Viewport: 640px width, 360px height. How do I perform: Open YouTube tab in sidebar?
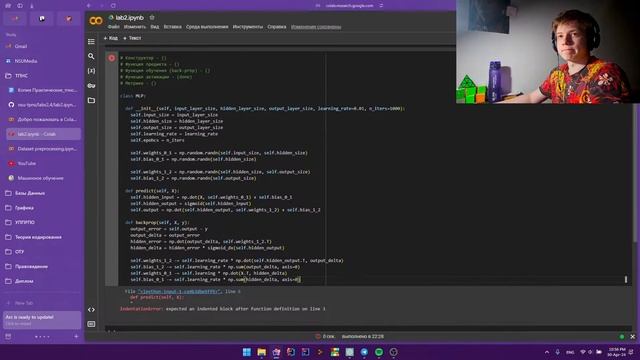[x=43, y=164]
